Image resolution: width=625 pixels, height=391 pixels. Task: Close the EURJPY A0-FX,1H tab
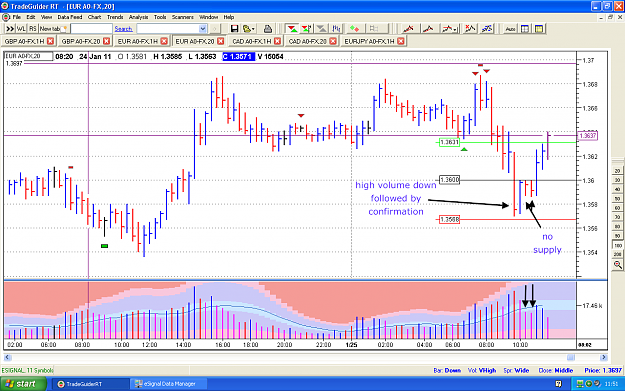coord(401,41)
